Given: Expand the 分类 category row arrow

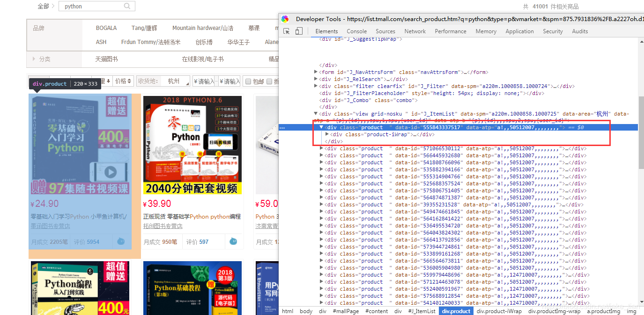Looking at the screenshot, I should click(34, 59).
